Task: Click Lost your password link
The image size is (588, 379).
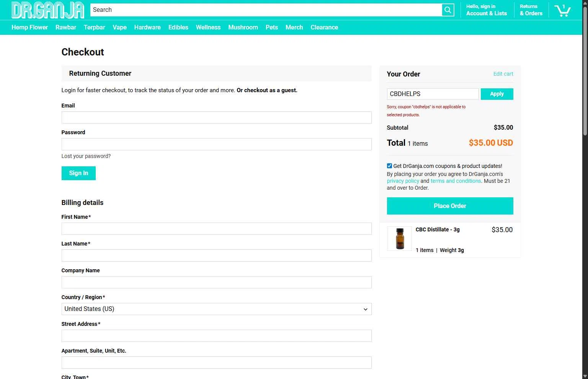Action: (86, 156)
